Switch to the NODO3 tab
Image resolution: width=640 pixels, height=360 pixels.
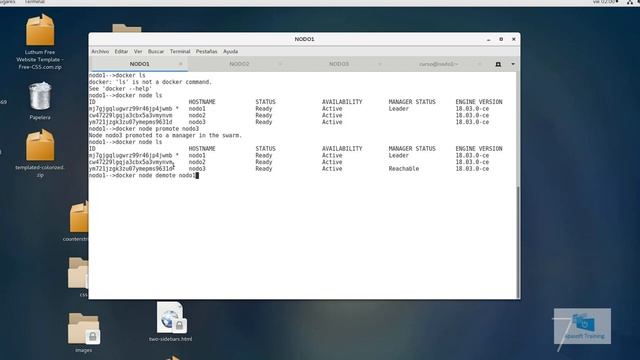[x=339, y=64]
